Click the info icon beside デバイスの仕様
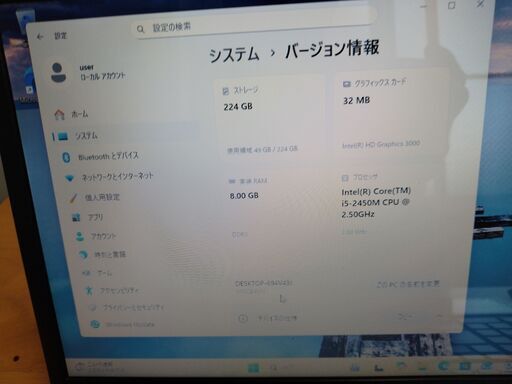The image size is (512, 384). point(243,319)
